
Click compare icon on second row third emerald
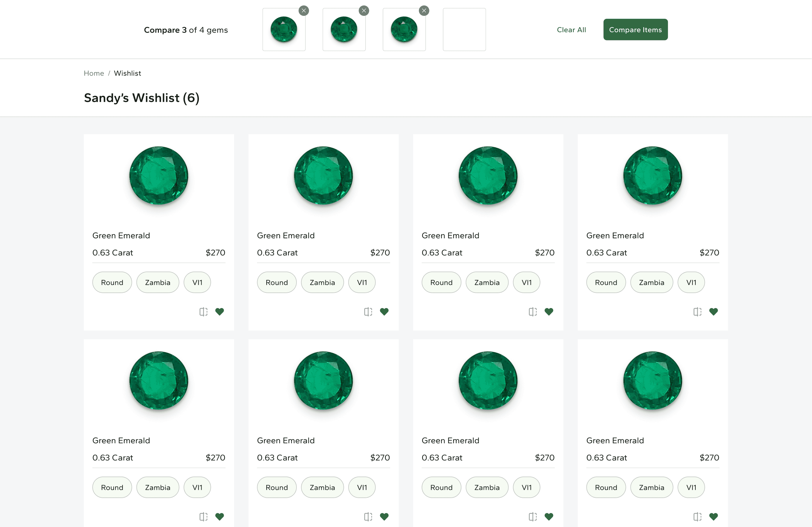coord(533,517)
